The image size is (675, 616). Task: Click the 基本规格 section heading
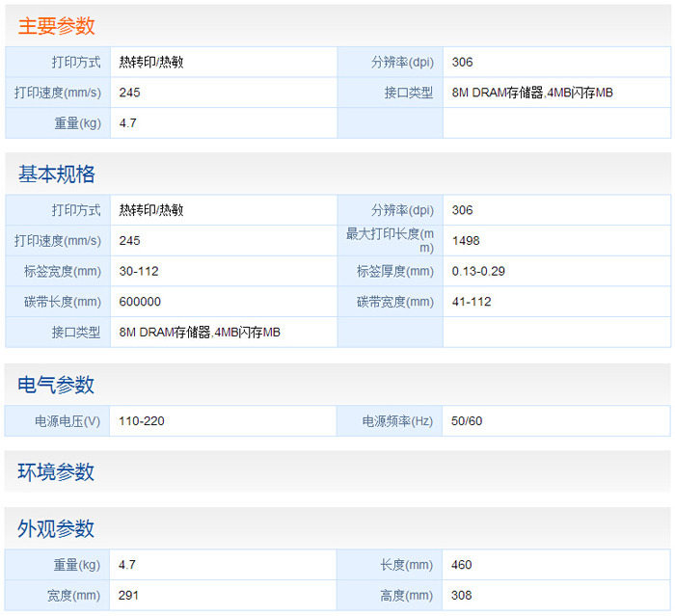(57, 174)
